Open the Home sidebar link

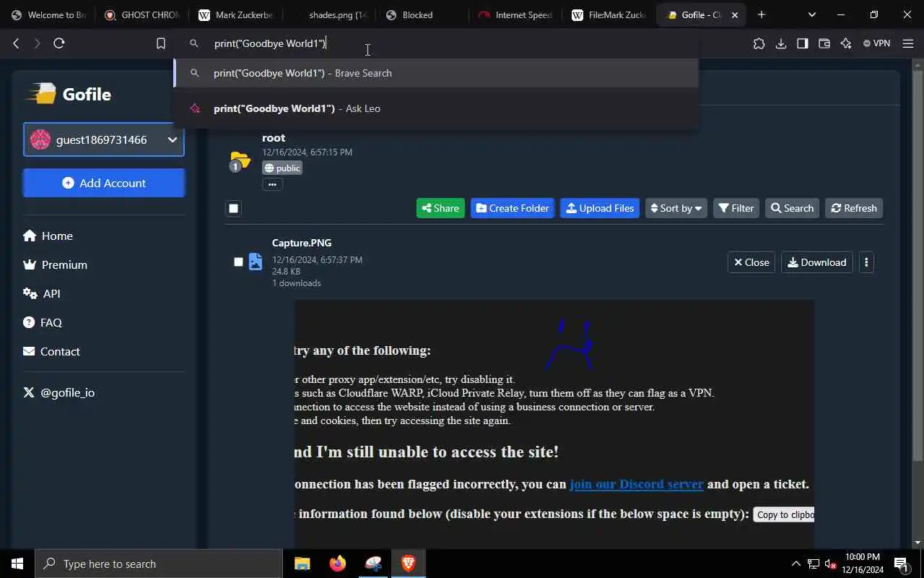tap(48, 236)
